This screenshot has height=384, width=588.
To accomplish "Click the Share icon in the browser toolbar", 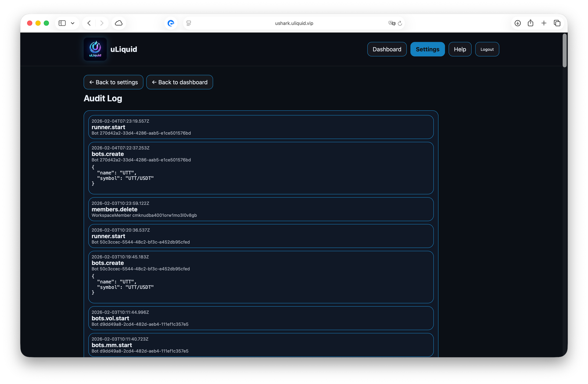I will pyautogui.click(x=530, y=23).
